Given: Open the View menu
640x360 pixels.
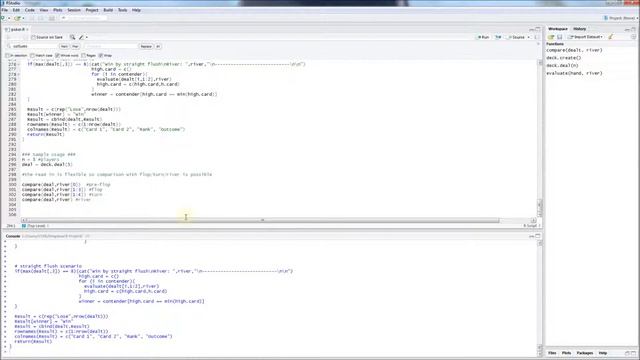Looking at the screenshot, I should pyautogui.click(x=44, y=10).
